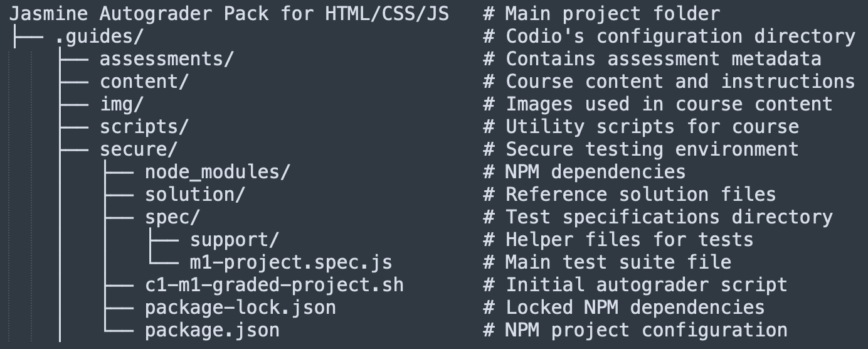Click the Jasmine Autograder Pack title text

point(229,14)
